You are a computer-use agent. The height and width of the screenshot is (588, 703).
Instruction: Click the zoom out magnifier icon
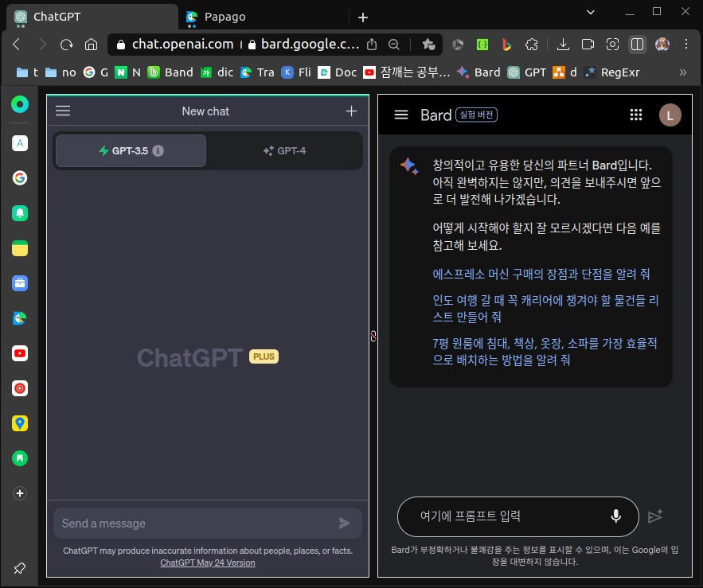(393, 45)
